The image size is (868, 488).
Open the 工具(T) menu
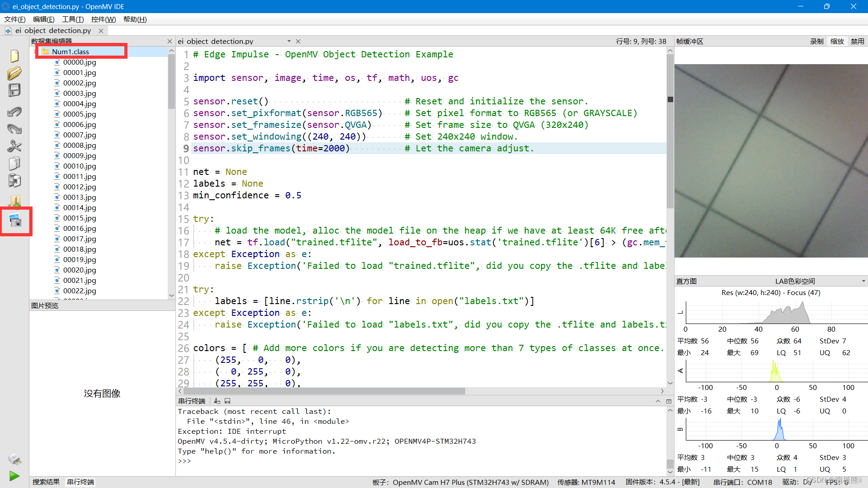73,19
